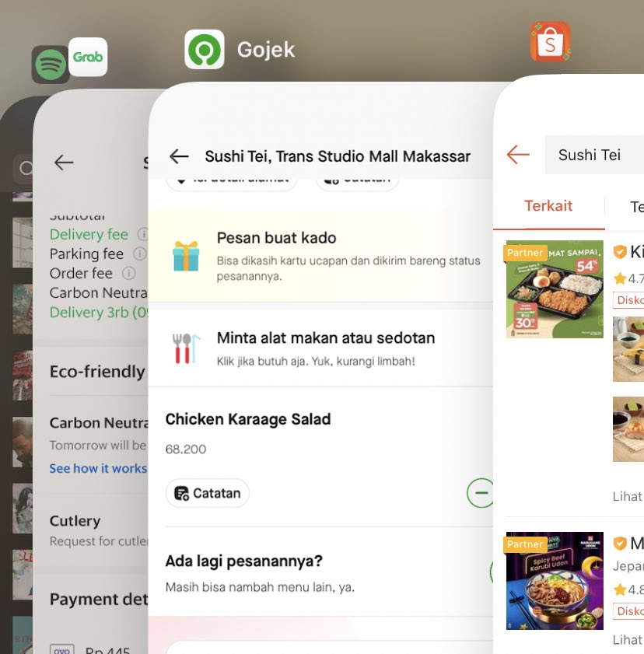Tap the Order fee label in Grab
This screenshot has width=644, height=654.
tap(81, 273)
